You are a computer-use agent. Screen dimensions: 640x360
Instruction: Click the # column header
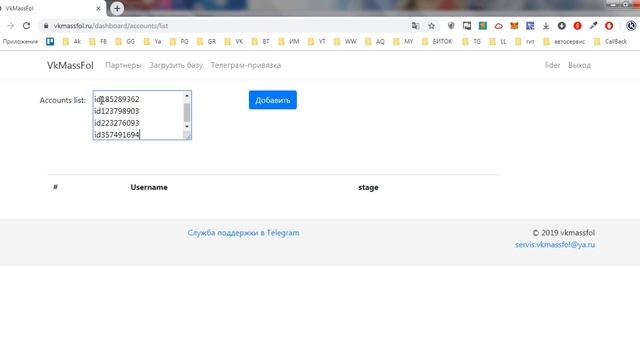click(55, 187)
